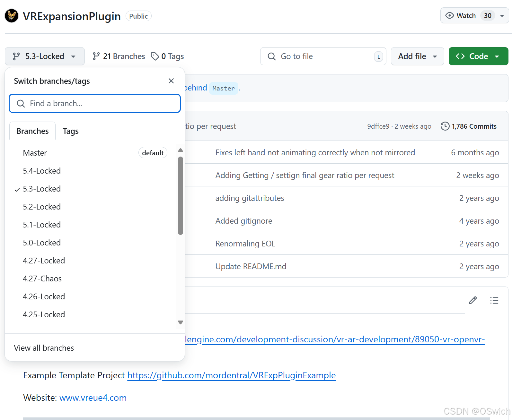Open commit 'adding gitattributes'
The image size is (512, 420).
(250, 198)
